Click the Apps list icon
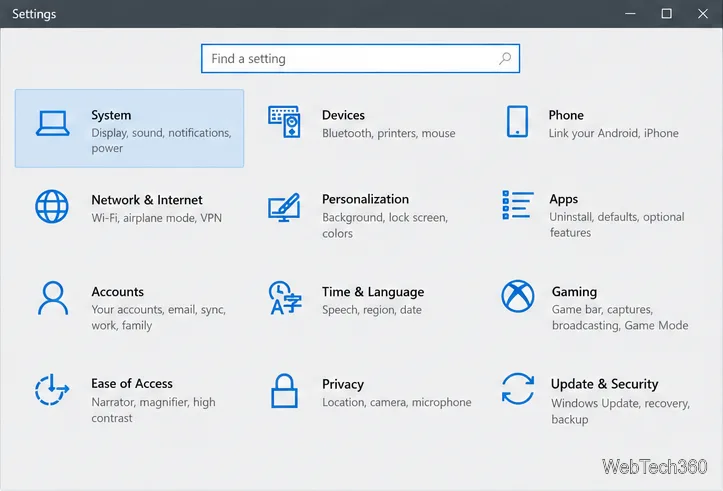 point(518,205)
